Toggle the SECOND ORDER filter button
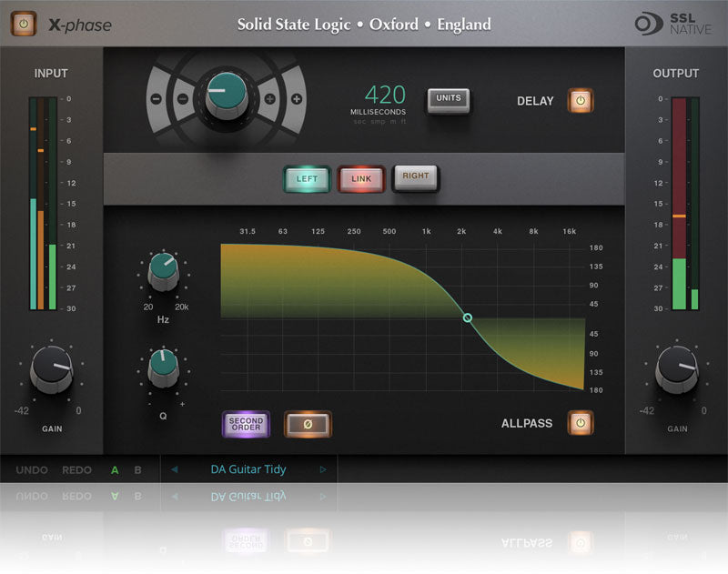Image resolution: width=728 pixels, height=574 pixels. coord(246,424)
